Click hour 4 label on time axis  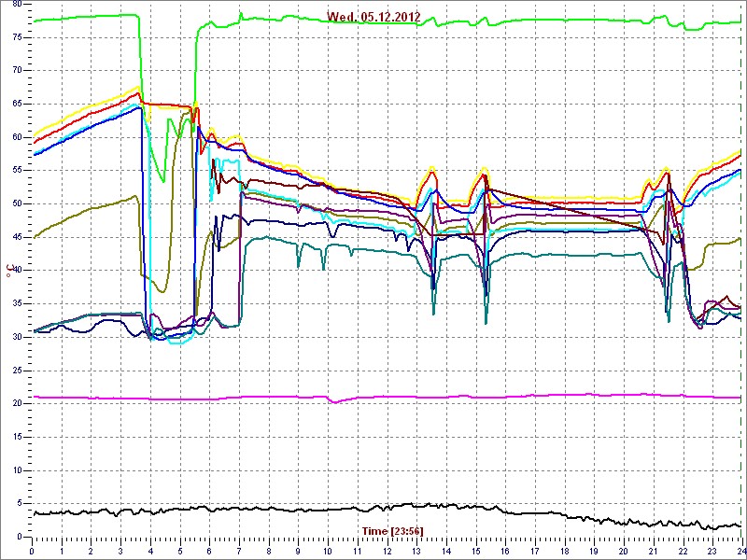coord(150,549)
